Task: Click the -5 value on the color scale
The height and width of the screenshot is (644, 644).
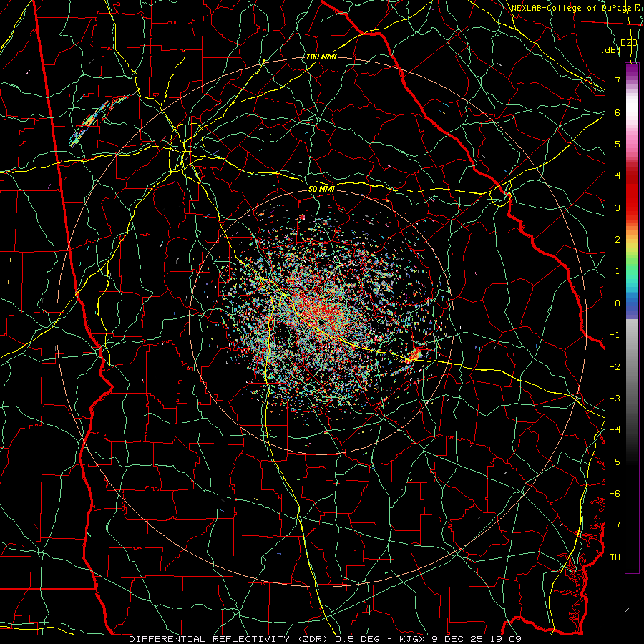Action: point(615,462)
